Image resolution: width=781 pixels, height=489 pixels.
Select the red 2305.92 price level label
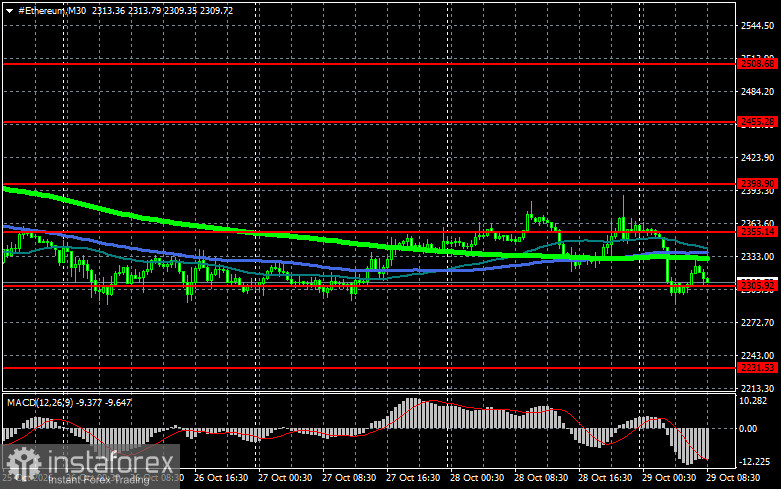[758, 285]
